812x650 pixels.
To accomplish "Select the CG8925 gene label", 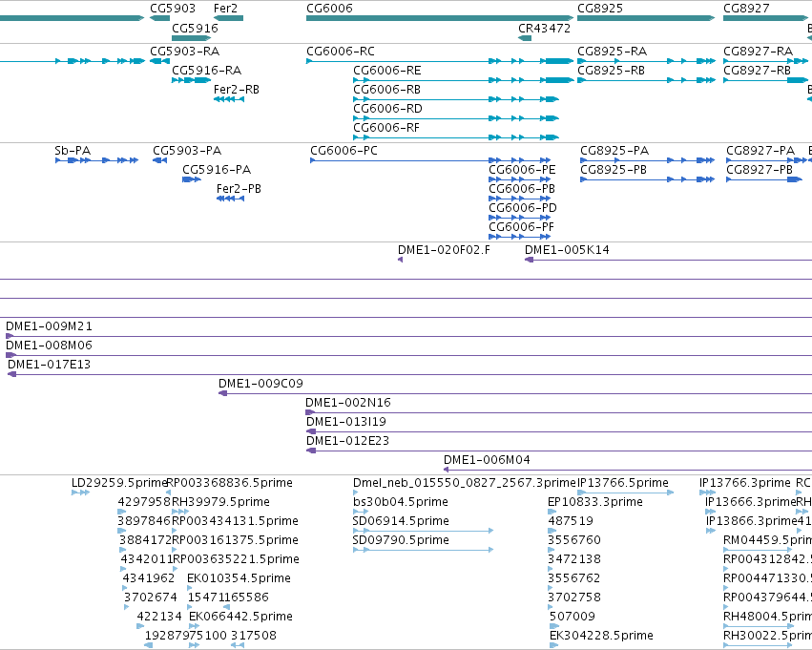I will pos(600,9).
